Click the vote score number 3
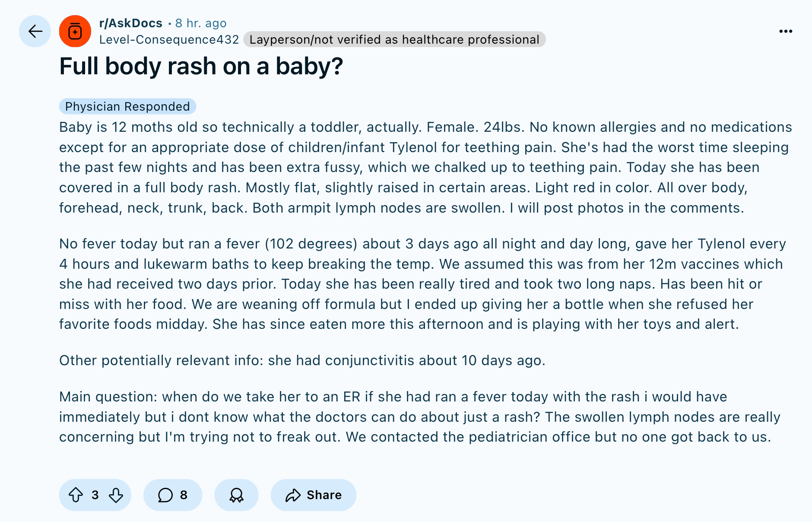 point(95,495)
